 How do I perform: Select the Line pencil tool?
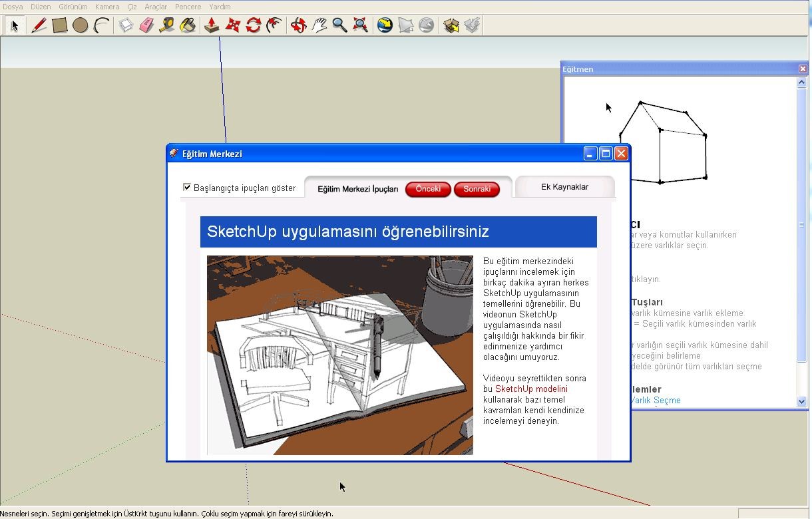39,25
